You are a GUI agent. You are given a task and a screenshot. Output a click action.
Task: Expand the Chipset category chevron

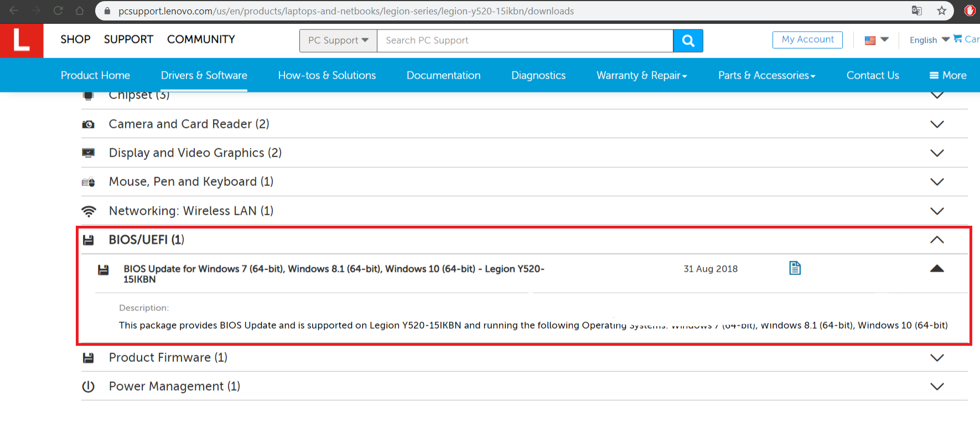[937, 95]
